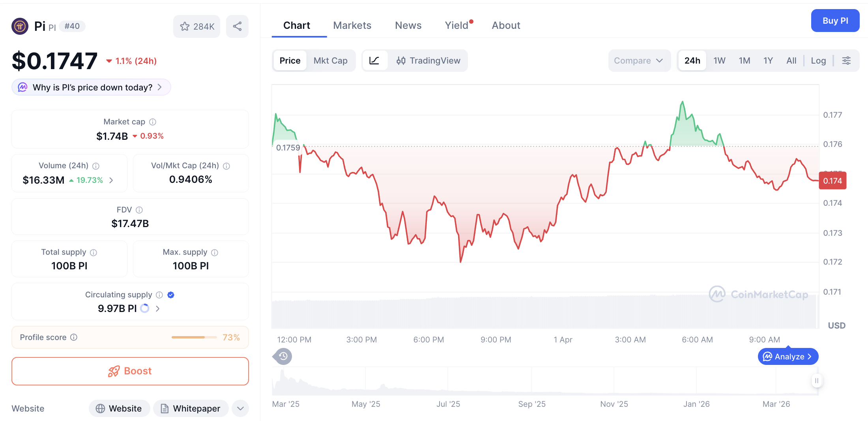Screen dimensions: 868x421
Task: Expand Volume (24h) details arrow
Action: [111, 180]
